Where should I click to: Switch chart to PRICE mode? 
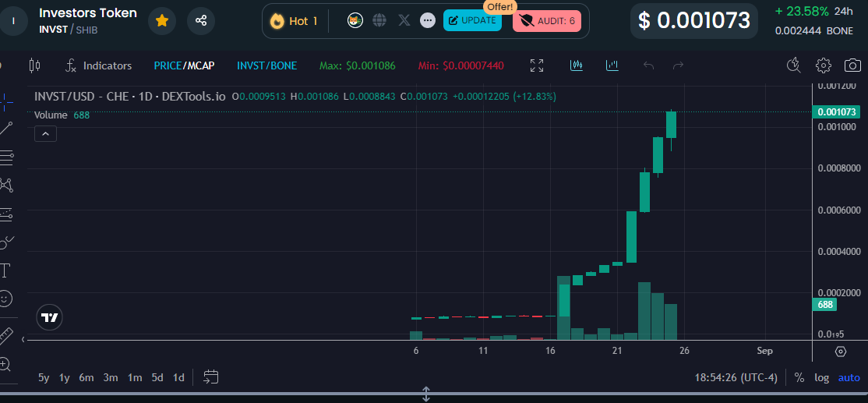168,66
